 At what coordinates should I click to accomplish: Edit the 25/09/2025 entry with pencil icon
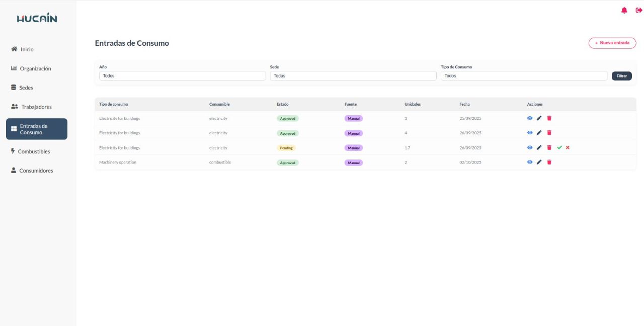pyautogui.click(x=539, y=118)
